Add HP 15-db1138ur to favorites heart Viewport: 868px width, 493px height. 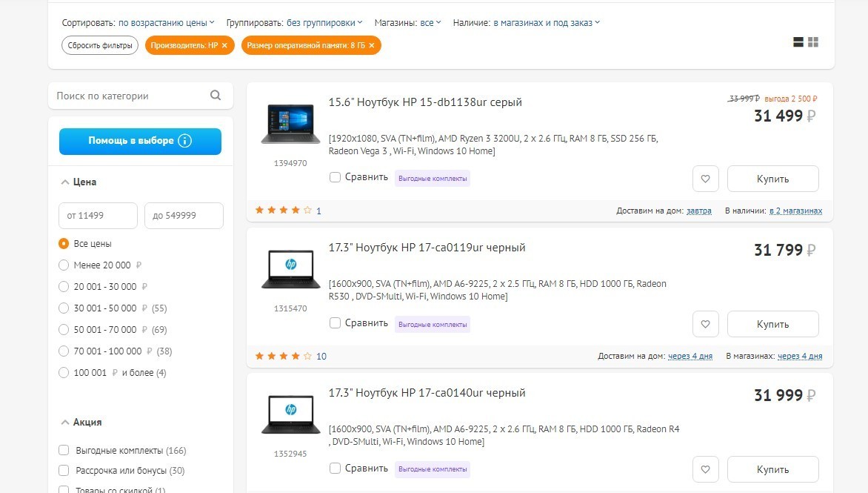[x=705, y=179]
